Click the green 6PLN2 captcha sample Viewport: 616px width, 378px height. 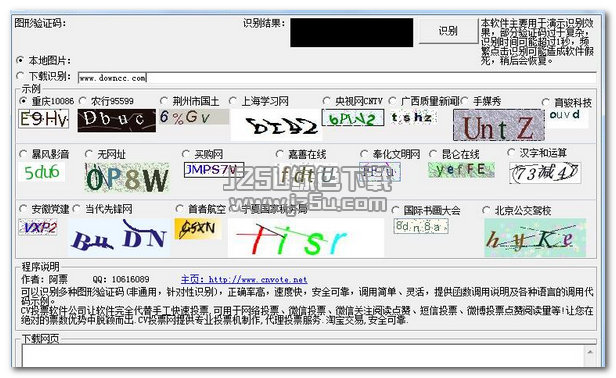point(353,117)
